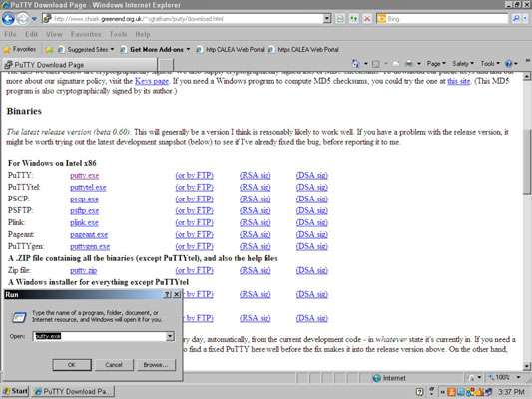Click the 'this site' MD5 link
This screenshot has height=399, width=532.
458,81
